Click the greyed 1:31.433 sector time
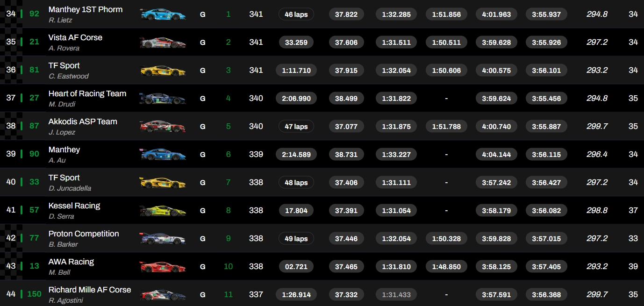The height and width of the screenshot is (306, 644). tap(396, 295)
